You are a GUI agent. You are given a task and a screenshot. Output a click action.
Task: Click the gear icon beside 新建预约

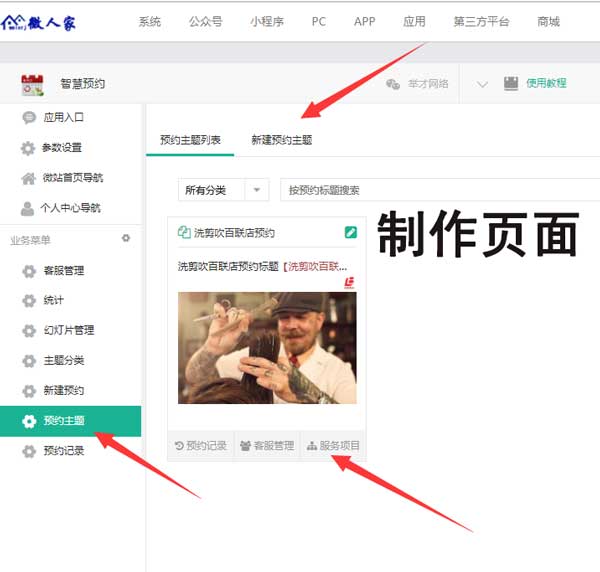pos(29,391)
